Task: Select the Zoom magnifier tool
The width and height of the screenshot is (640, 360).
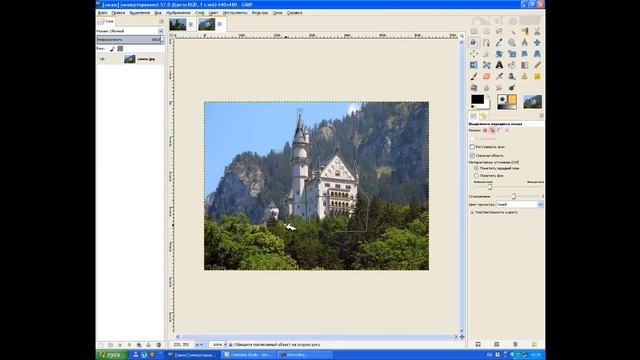Action: (x=512, y=42)
